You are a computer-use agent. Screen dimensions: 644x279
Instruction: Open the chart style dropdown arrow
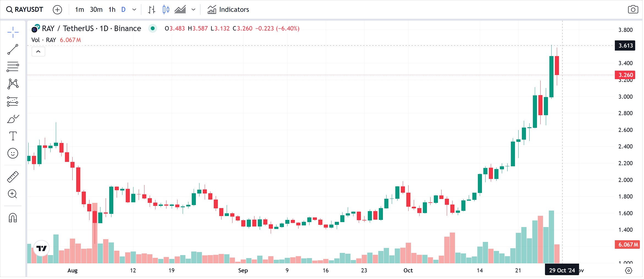pyautogui.click(x=193, y=10)
